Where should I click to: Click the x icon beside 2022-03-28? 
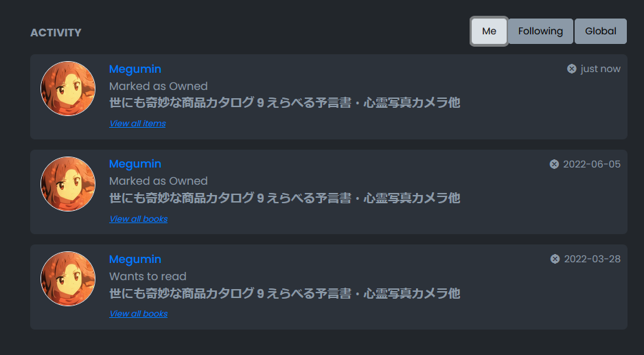click(555, 259)
